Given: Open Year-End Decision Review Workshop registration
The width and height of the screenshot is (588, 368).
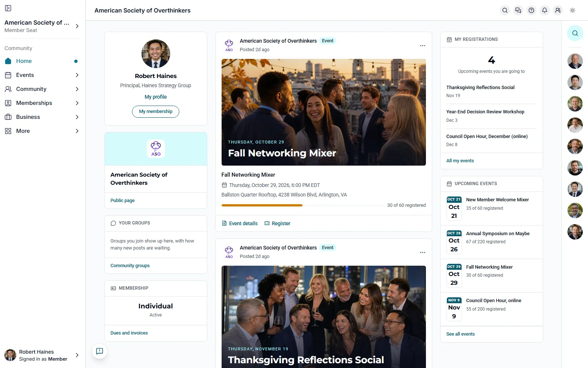Looking at the screenshot, I should [491, 116].
